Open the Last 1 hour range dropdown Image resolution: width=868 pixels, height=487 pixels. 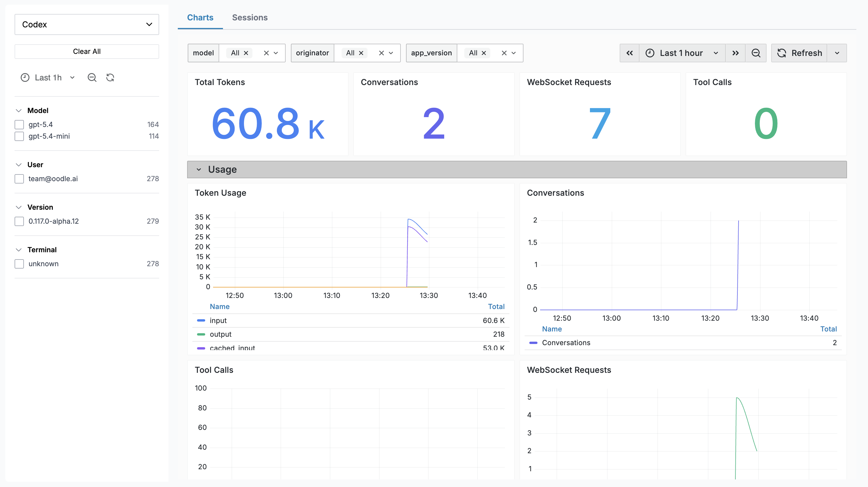click(716, 53)
